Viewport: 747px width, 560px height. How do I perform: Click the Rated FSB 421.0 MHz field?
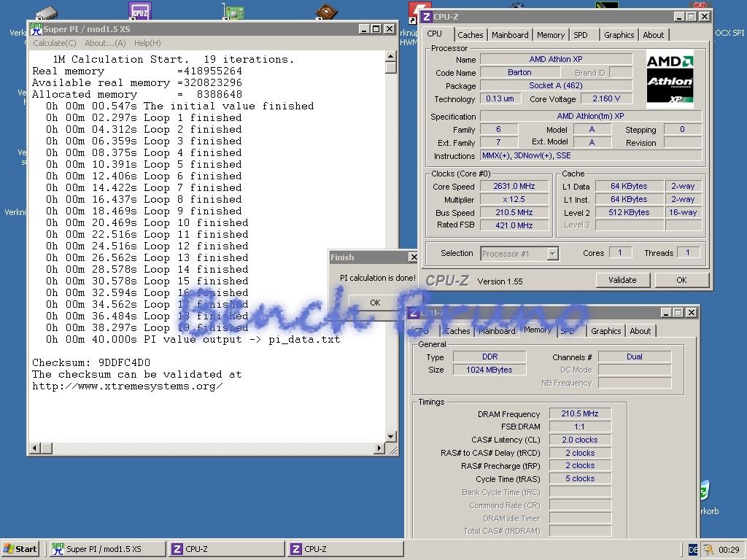pyautogui.click(x=514, y=225)
